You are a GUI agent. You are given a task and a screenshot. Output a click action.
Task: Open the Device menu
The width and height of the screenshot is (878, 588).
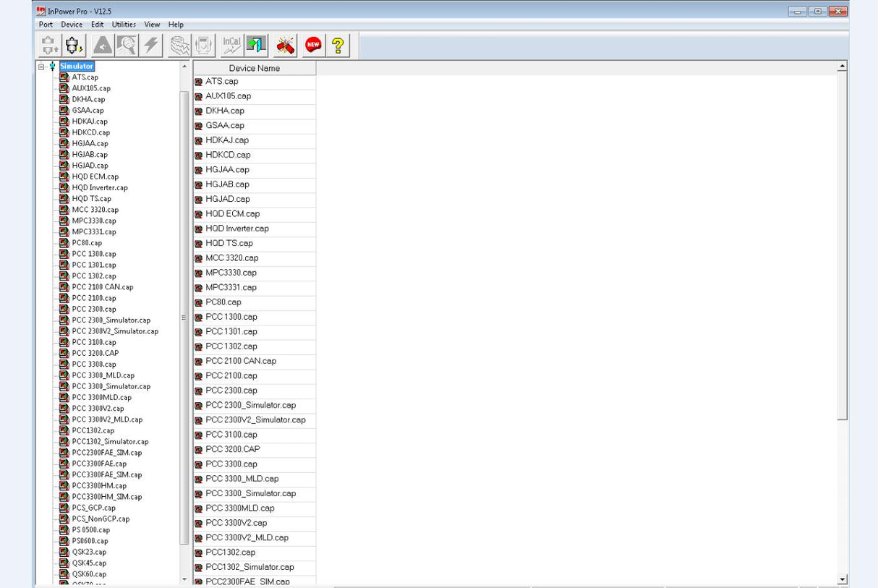coord(72,25)
